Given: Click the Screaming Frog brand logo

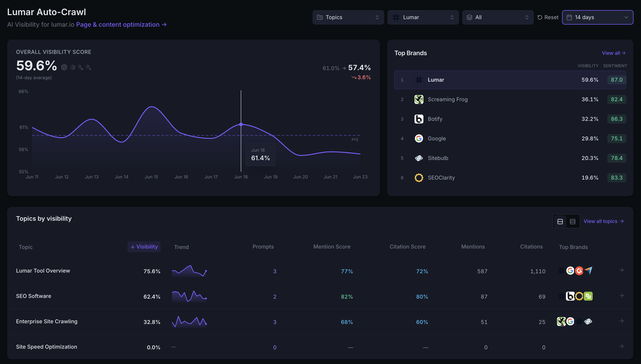Looking at the screenshot, I should click(418, 99).
